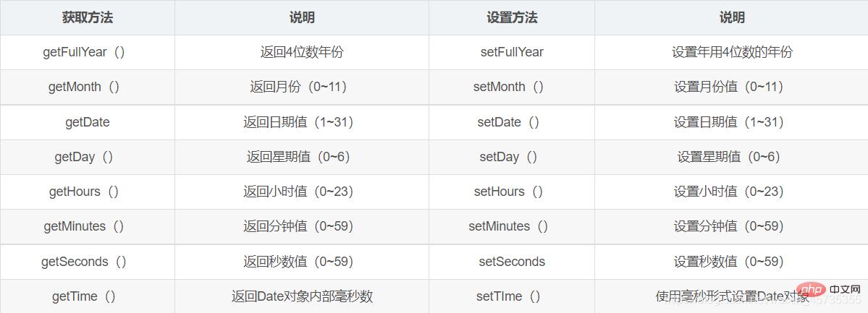Click the setMonth() cell
Image resolution: width=868 pixels, height=313 pixels.
pos(508,87)
